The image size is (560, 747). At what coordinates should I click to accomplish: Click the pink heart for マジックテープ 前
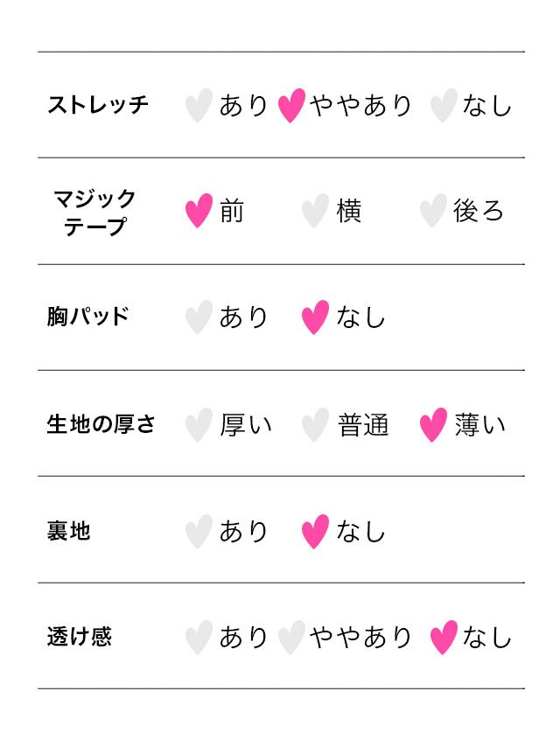199,211
